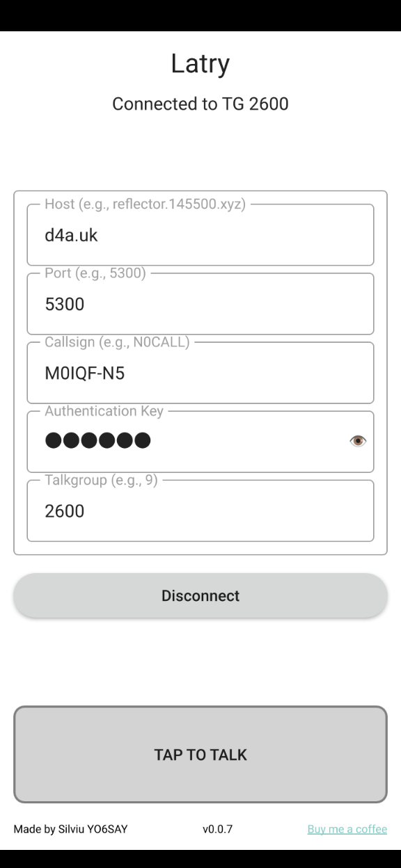The width and height of the screenshot is (401, 868).
Task: Click the Authentication Key label text
Action: tap(104, 411)
